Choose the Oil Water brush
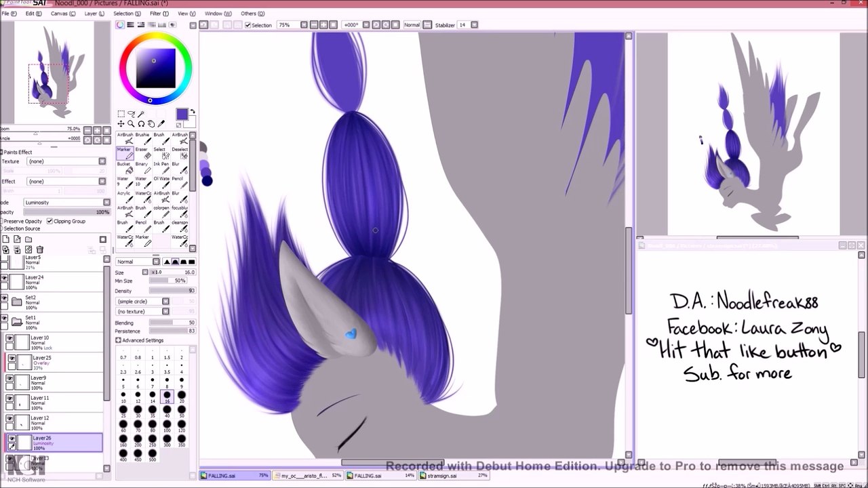 (x=161, y=183)
